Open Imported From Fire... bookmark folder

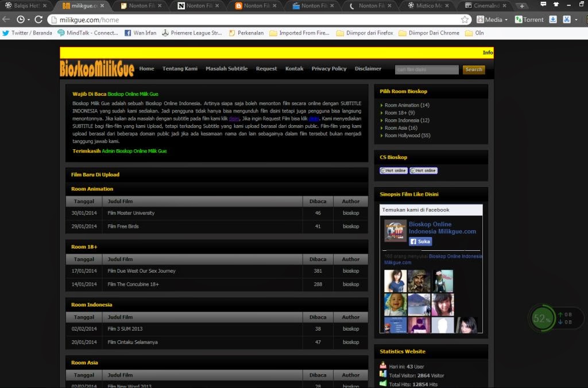click(x=299, y=33)
